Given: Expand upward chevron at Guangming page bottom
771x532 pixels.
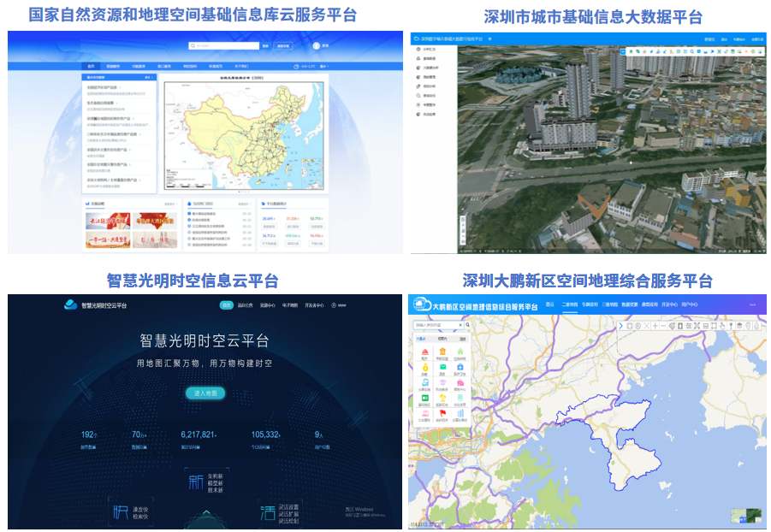Looking at the screenshot, I should [206, 513].
